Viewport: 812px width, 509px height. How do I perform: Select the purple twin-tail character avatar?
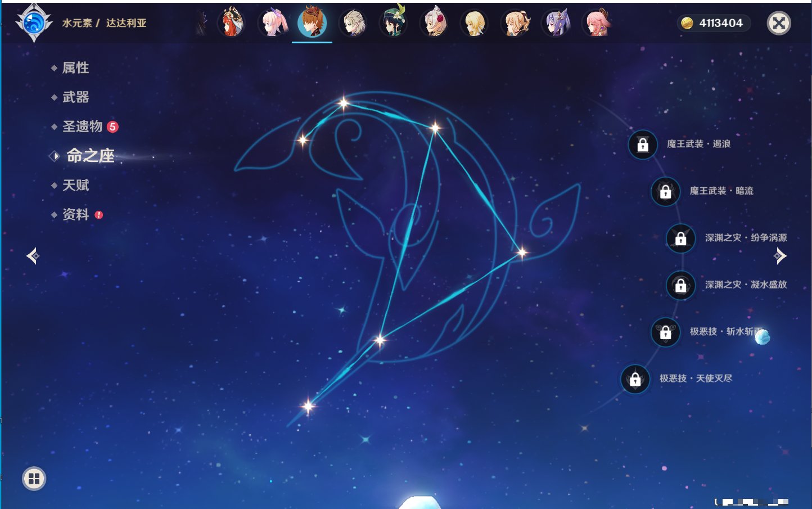pos(556,22)
